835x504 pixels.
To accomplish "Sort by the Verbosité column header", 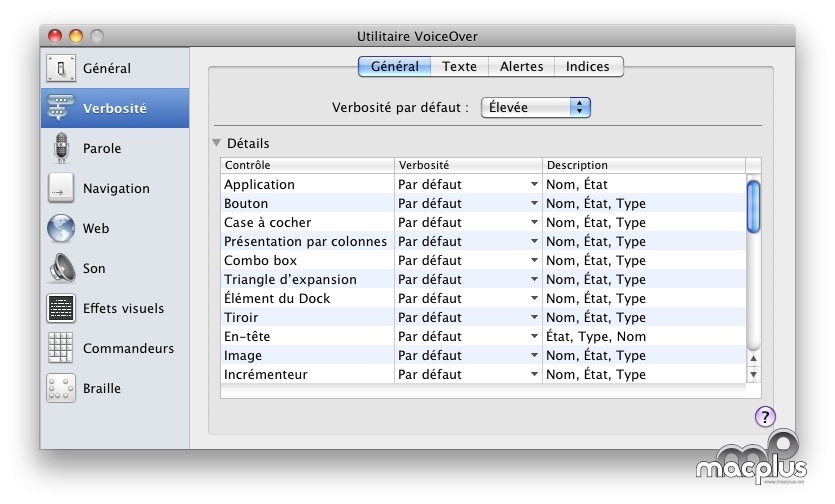I will 468,165.
